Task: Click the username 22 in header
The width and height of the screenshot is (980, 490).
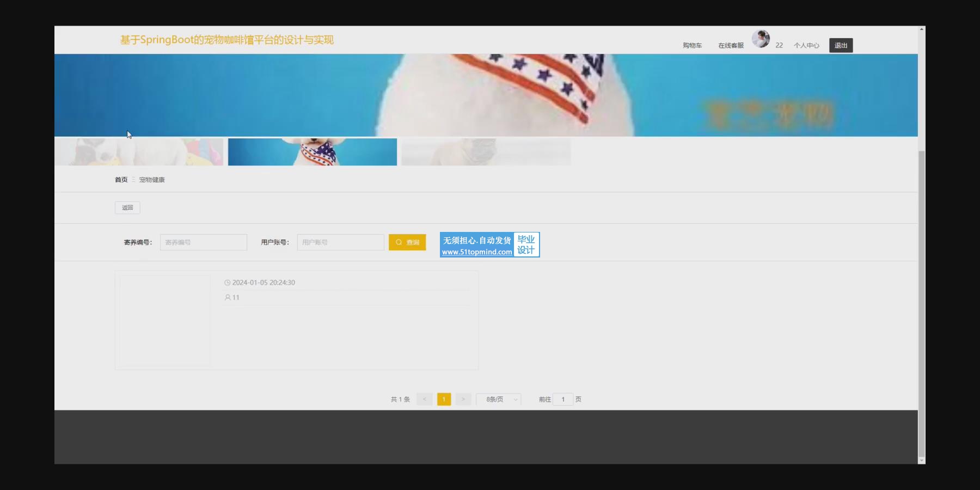Action: (779, 46)
